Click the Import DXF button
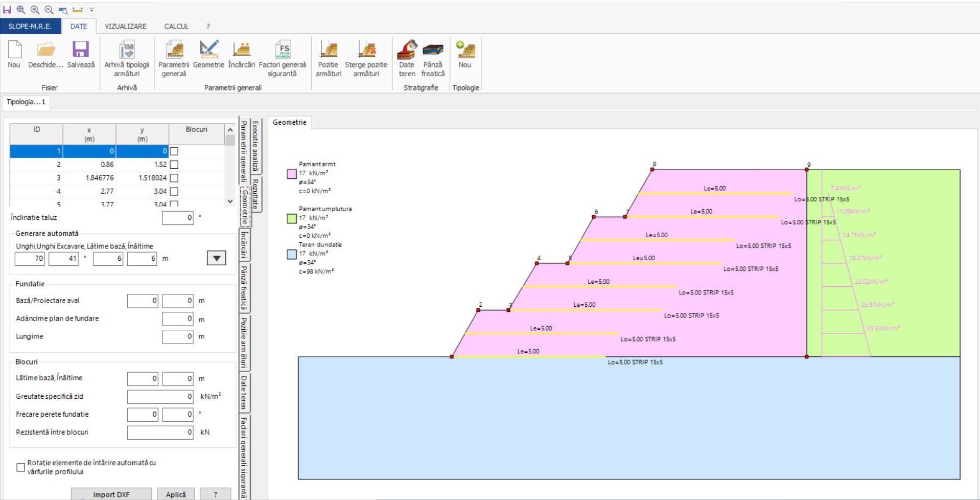Viewport: 980px width, 500px height. (111, 494)
